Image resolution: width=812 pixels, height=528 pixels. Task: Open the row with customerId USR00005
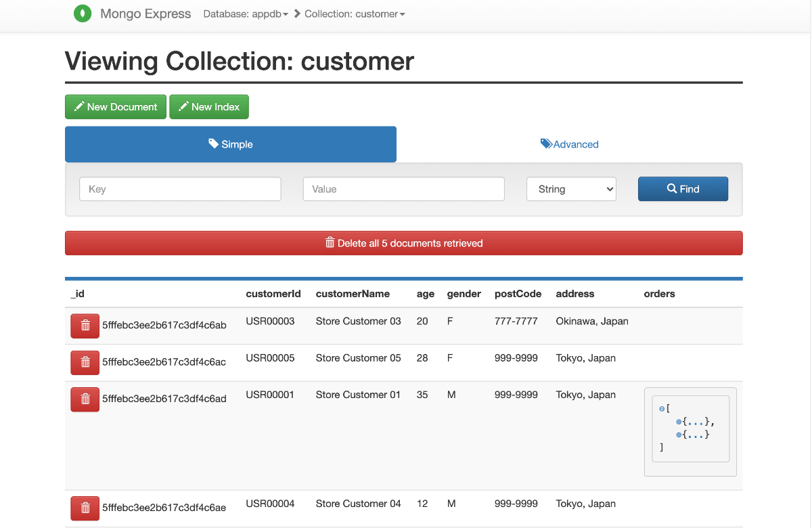click(x=404, y=363)
